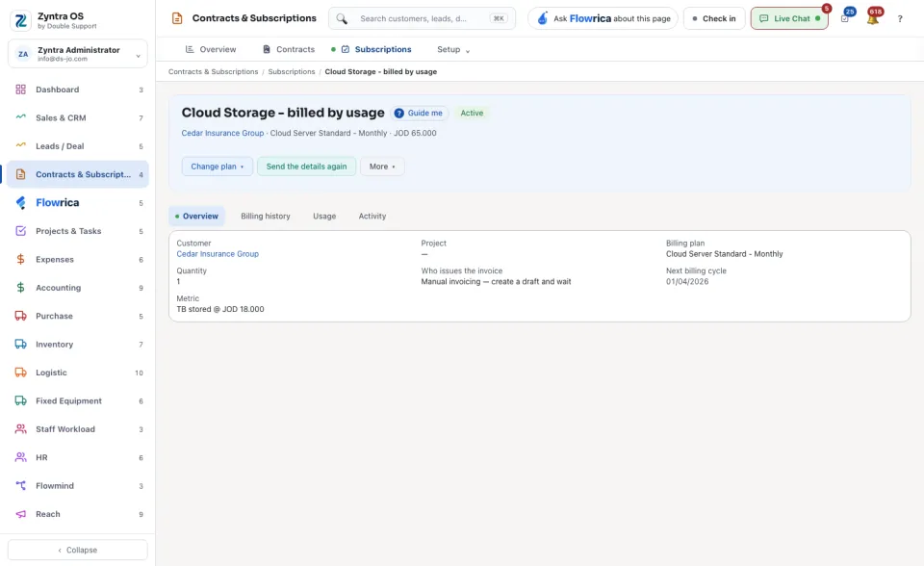Click the Flowrica sidebar logo icon
The height and width of the screenshot is (566, 924).
click(x=20, y=203)
